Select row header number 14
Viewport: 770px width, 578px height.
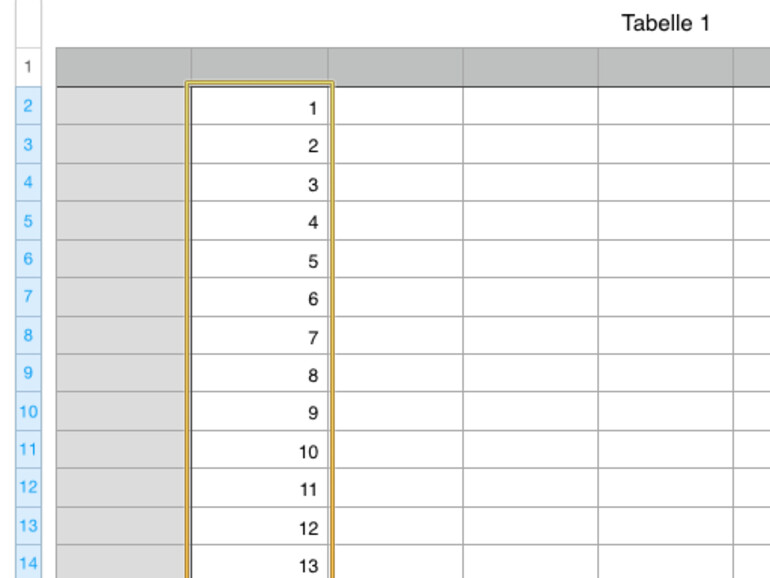(28, 563)
